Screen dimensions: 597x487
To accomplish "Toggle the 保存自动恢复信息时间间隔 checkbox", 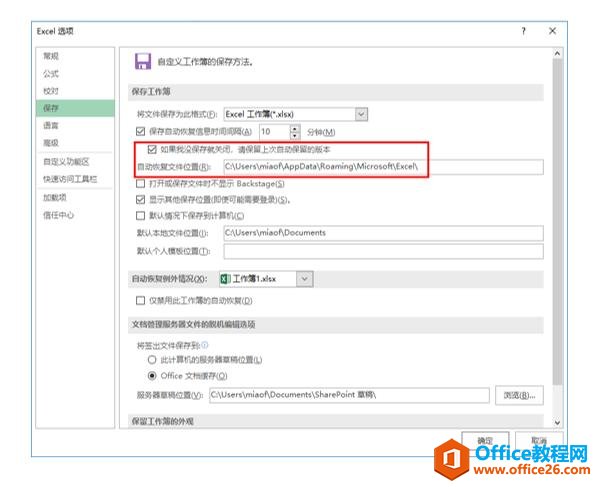I will pyautogui.click(x=140, y=131).
